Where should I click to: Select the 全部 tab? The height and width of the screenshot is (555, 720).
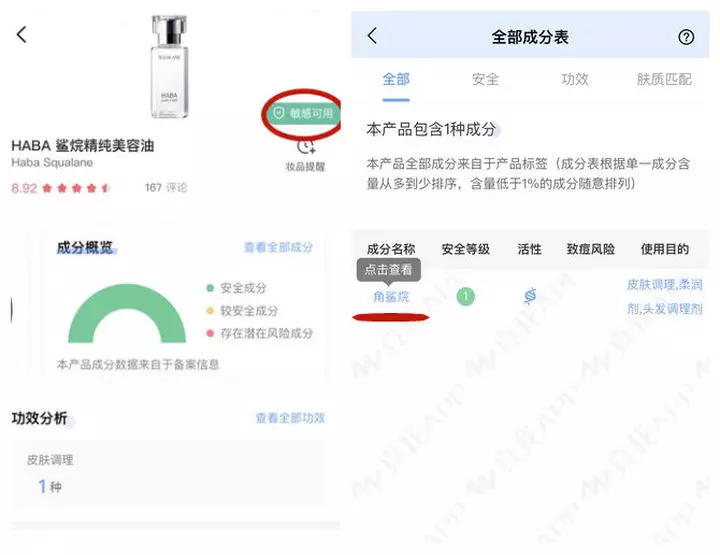[x=396, y=79]
